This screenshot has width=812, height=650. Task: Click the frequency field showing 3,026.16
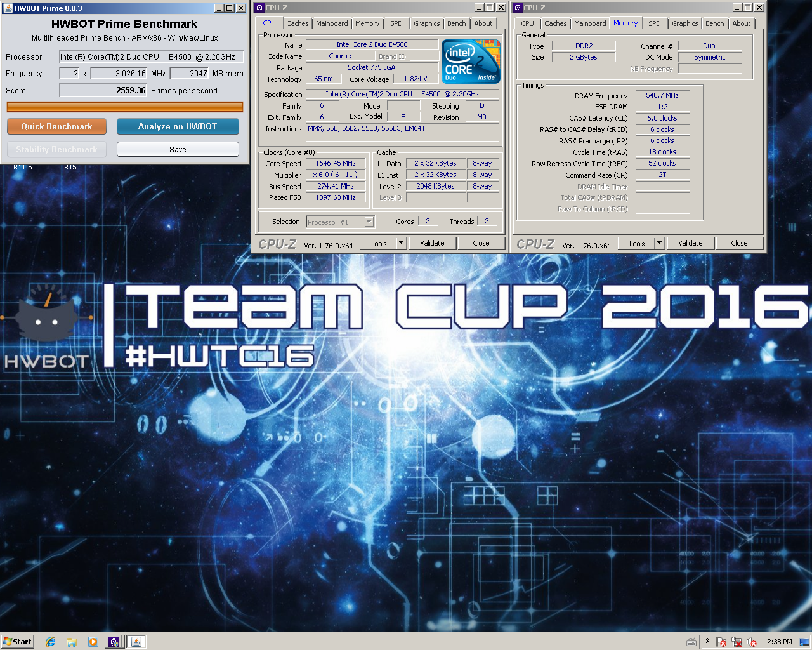pyautogui.click(x=119, y=74)
